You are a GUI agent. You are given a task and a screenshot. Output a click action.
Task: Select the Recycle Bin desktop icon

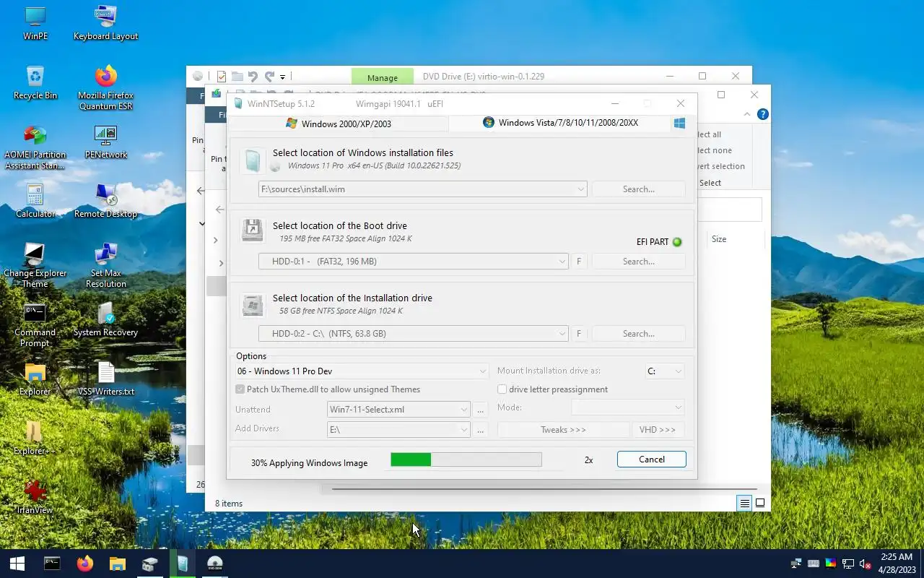coord(35,82)
